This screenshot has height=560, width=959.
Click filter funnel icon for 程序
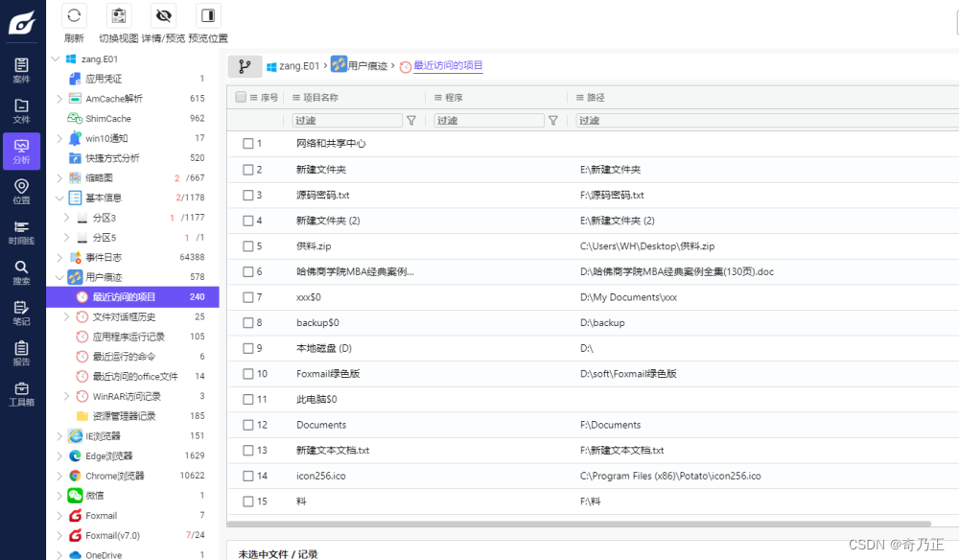553,121
